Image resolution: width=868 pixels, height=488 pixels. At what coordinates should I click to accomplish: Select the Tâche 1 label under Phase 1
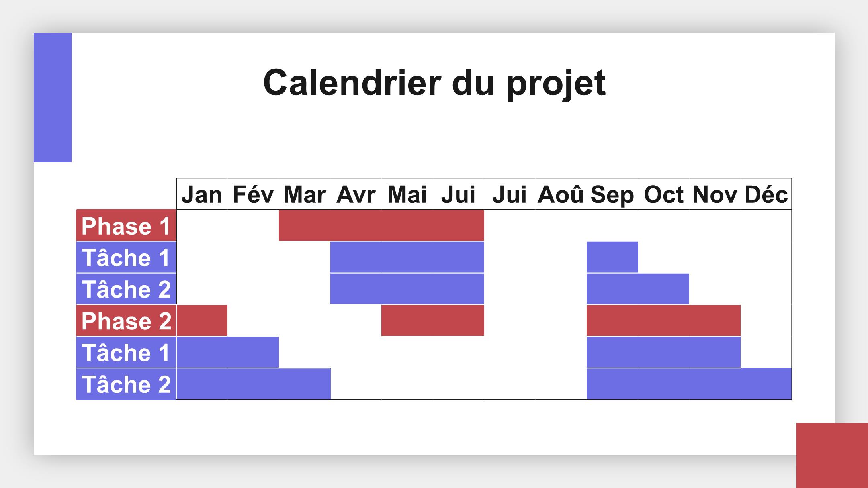[x=126, y=257]
